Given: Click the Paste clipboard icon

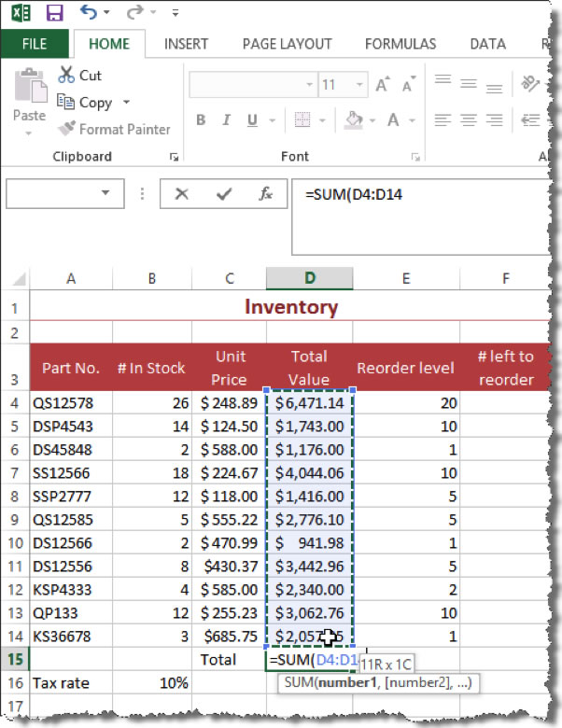Looking at the screenshot, I should click(29, 89).
